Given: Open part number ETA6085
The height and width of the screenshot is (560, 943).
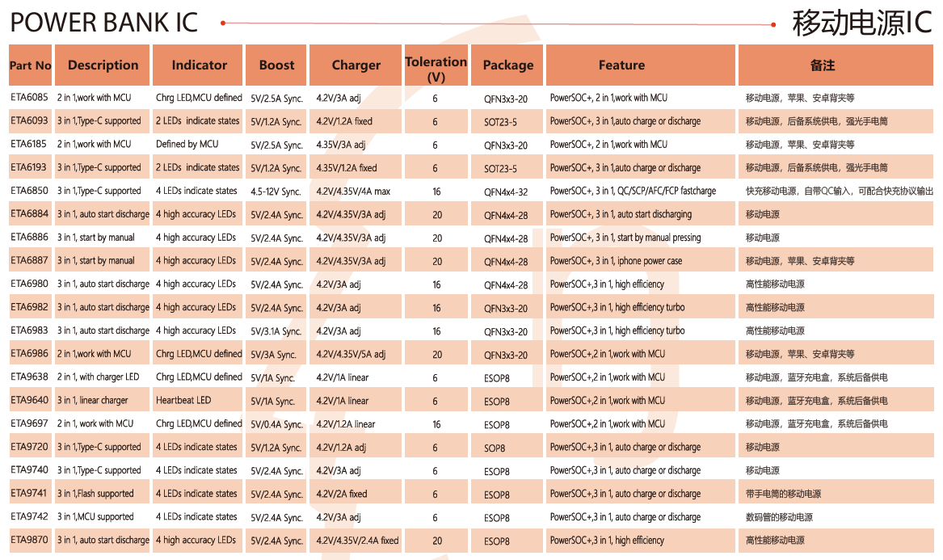Looking at the screenshot, I should click(30, 98).
